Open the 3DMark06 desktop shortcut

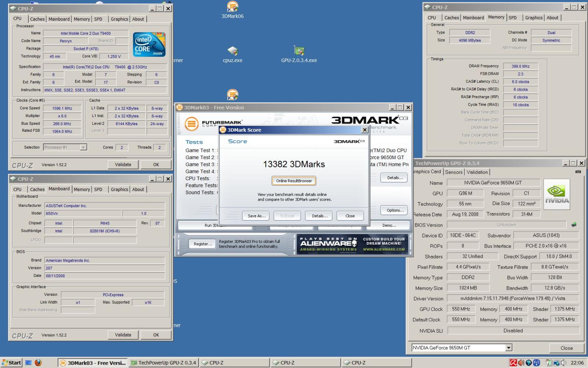pos(232,10)
